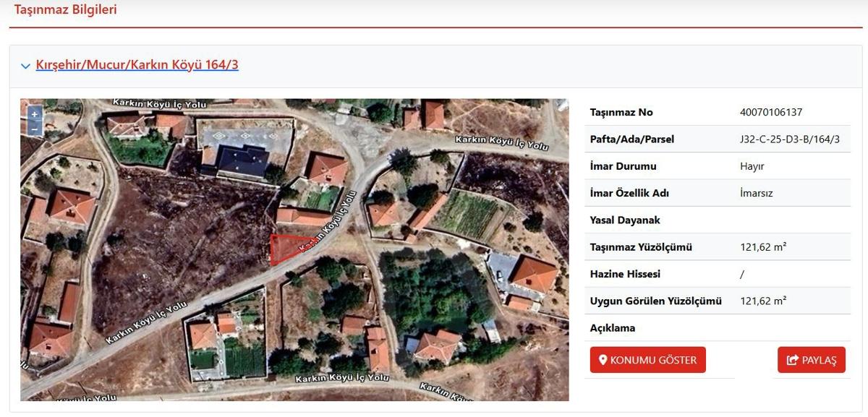This screenshot has width=868, height=417.
Task: Collapse the parcel section using the blue chevron
Action: pos(25,66)
